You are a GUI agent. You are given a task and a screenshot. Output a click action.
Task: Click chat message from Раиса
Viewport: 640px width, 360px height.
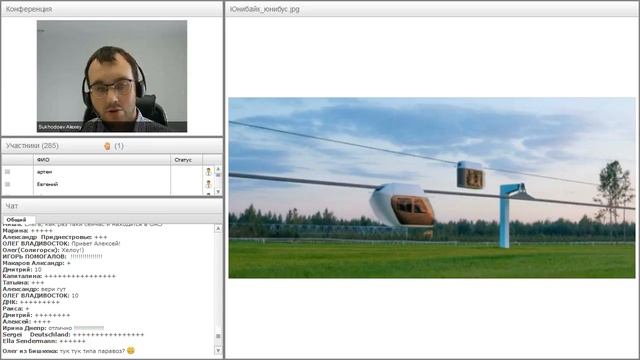click(16, 309)
